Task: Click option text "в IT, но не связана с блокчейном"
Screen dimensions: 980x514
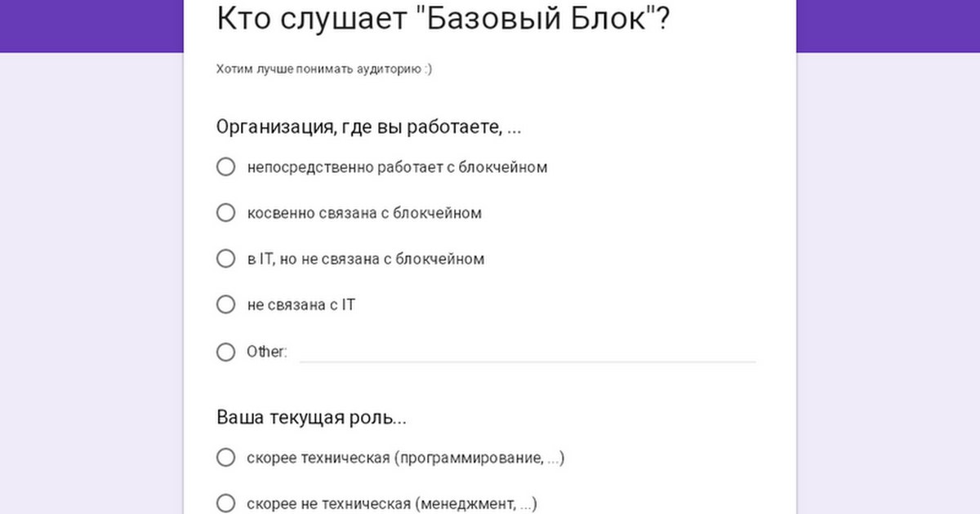Action: coord(365,259)
